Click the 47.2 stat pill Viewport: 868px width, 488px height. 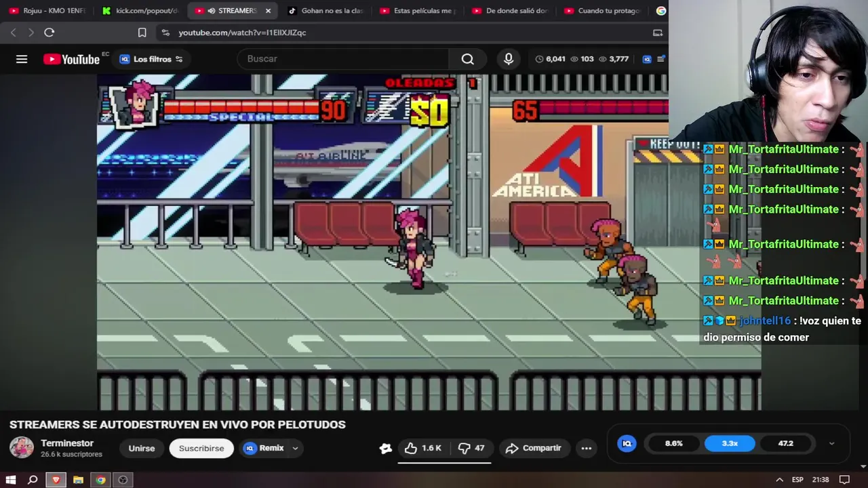(785, 443)
